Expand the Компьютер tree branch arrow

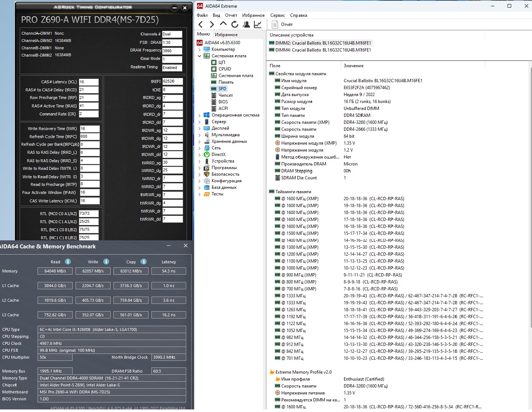tap(200, 49)
